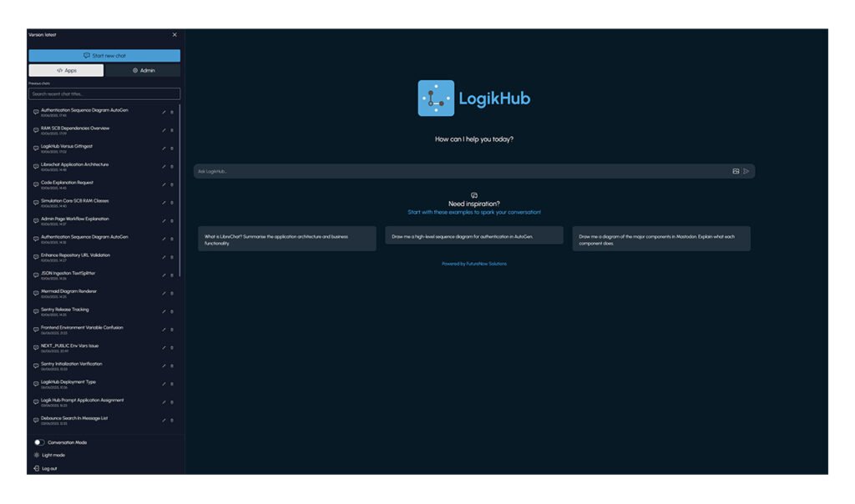Open the Code Explanation Request chat
Viewport: 855px width, 504px height.
click(x=67, y=184)
